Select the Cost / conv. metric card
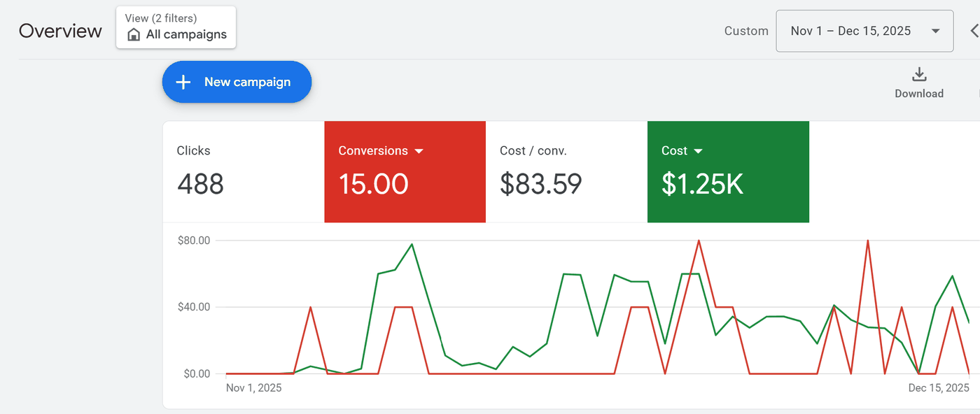Viewport: 980px width, 414px height. click(x=566, y=172)
